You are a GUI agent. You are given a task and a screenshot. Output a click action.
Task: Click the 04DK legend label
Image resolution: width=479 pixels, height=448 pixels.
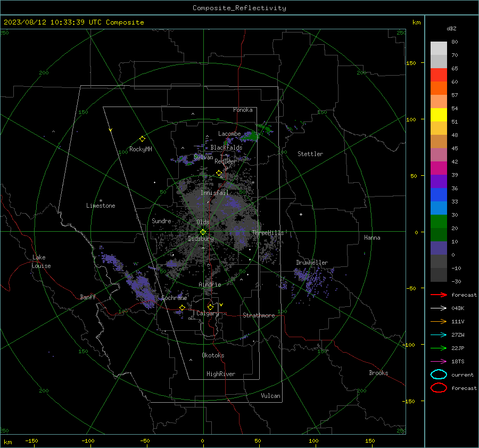tap(458, 308)
